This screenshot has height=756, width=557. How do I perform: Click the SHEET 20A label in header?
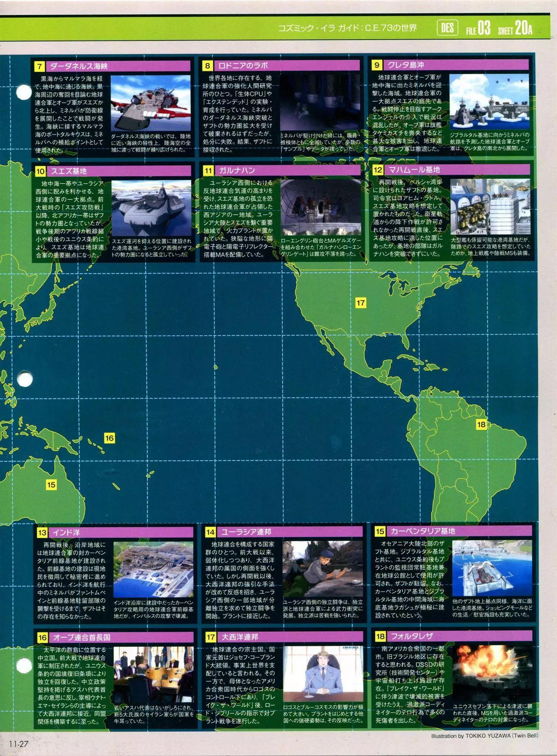(x=515, y=29)
